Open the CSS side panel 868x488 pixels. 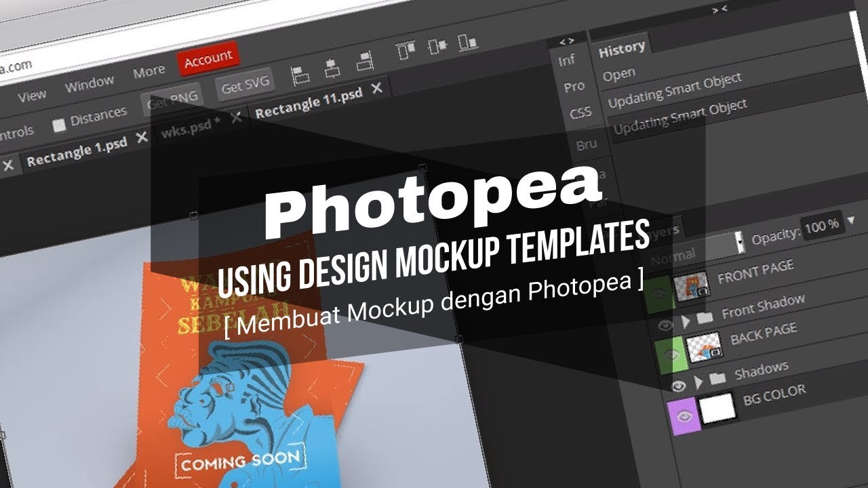(580, 113)
